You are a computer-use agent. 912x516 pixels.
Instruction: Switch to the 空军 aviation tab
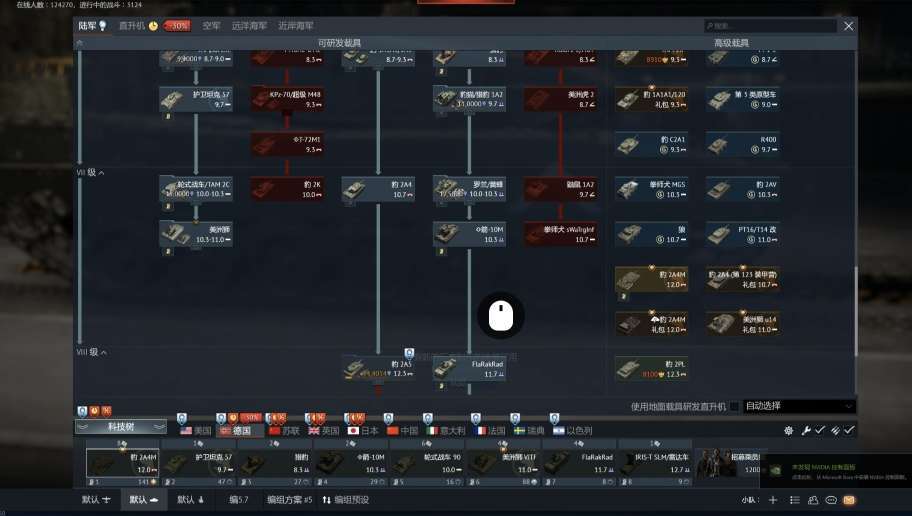click(x=211, y=26)
